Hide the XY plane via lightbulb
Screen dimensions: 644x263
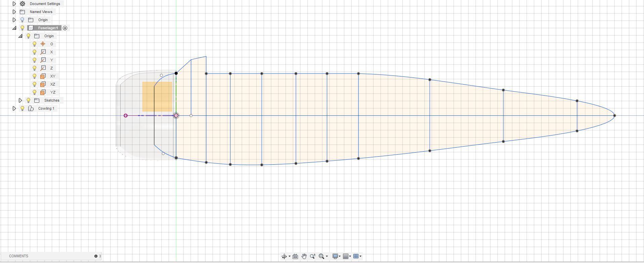click(x=35, y=76)
